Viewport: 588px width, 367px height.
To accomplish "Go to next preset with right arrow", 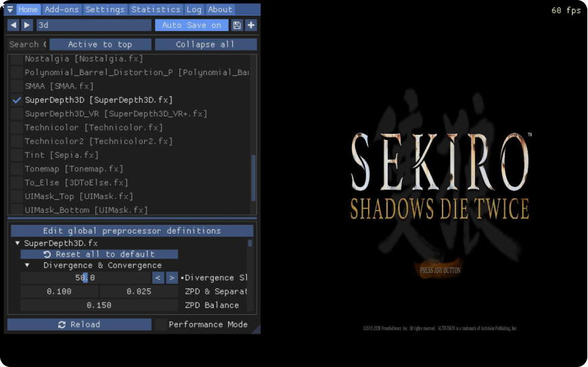I will (27, 25).
